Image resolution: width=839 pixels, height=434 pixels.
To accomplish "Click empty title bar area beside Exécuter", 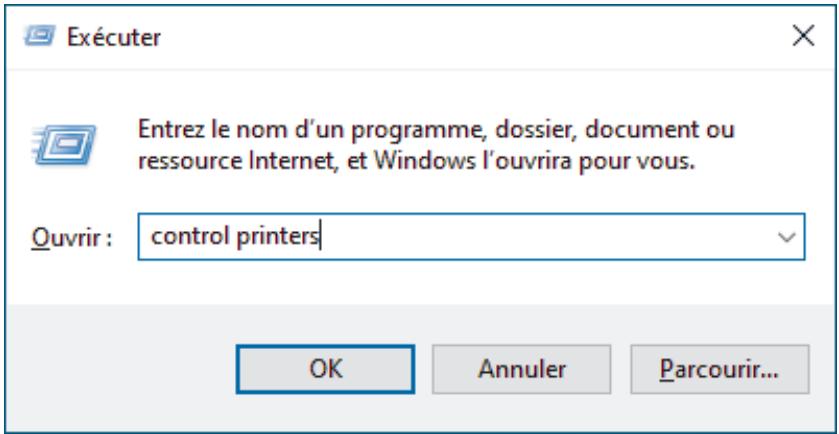I will coord(450,39).
